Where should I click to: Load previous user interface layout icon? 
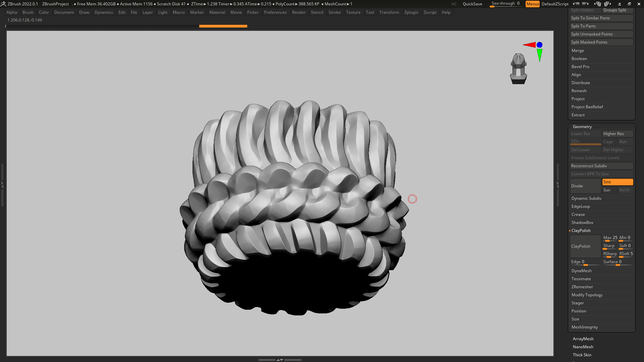[598, 4]
